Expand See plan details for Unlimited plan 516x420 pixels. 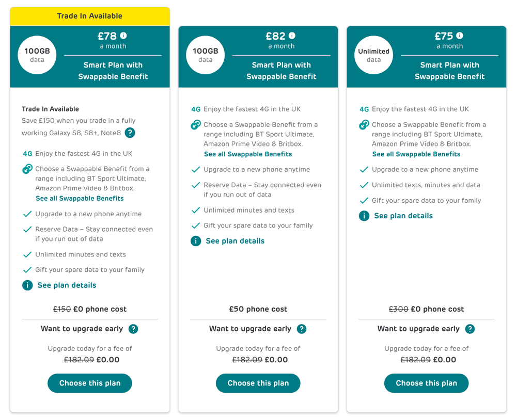[x=403, y=216]
